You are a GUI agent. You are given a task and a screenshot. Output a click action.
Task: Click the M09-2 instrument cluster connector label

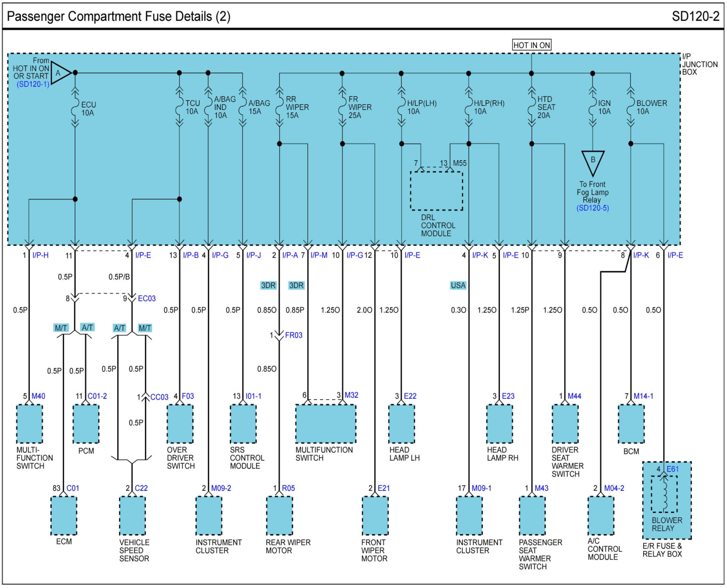[221, 488]
